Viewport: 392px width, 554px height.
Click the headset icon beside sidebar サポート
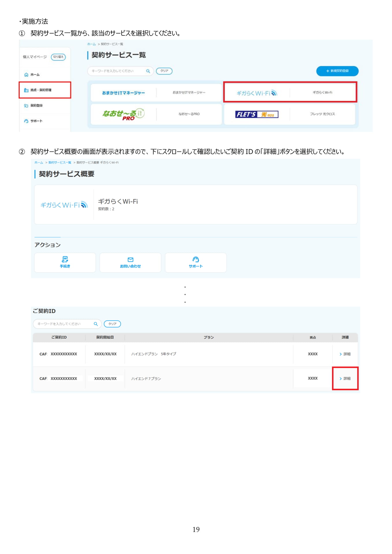point(26,121)
